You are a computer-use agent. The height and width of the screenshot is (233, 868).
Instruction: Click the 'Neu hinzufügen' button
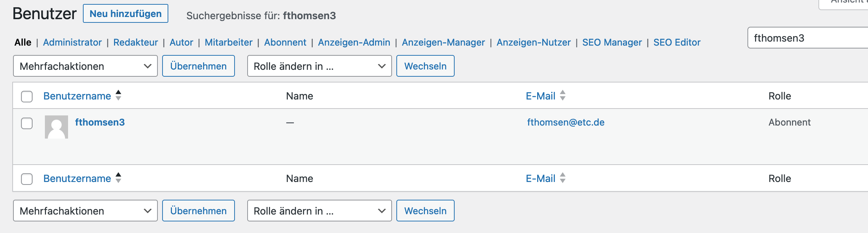(x=126, y=13)
